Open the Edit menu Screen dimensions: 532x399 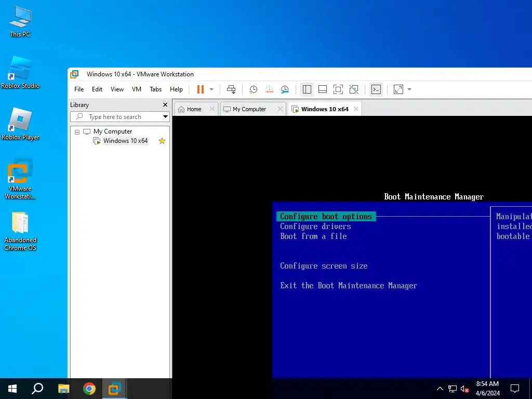(97, 89)
